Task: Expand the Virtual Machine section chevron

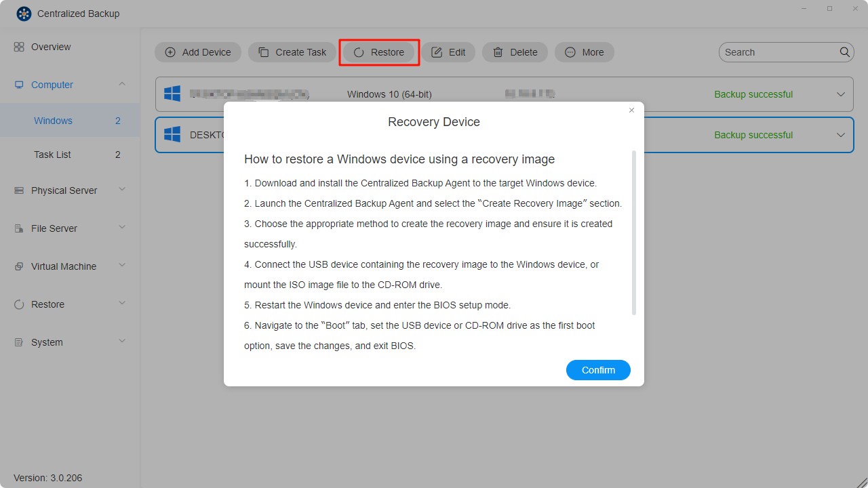Action: coord(122,266)
